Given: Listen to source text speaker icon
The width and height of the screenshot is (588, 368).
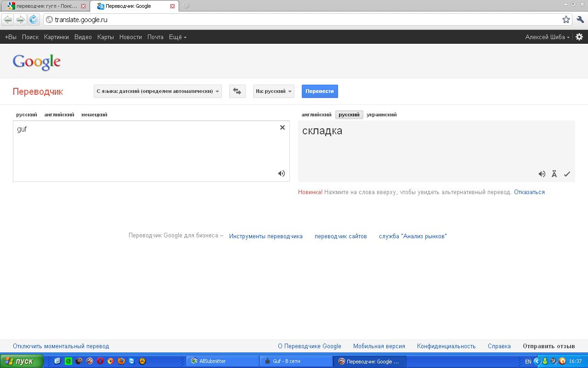Looking at the screenshot, I should [x=282, y=173].
